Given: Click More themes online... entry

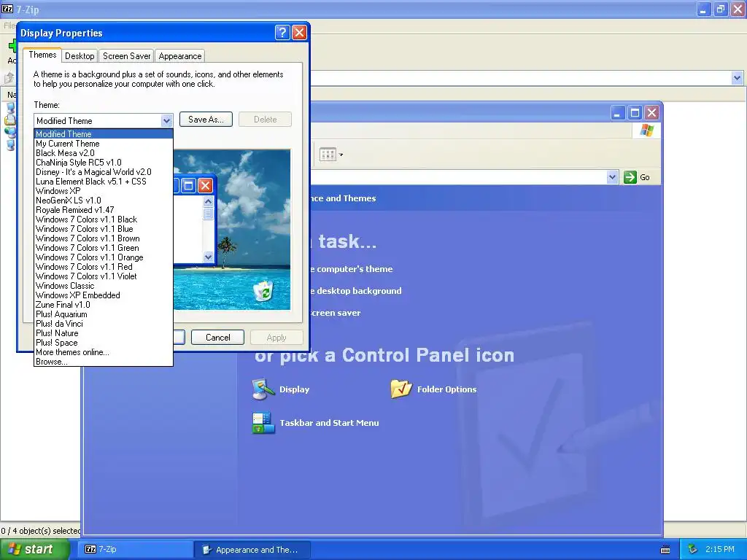Looking at the screenshot, I should click(104, 352).
